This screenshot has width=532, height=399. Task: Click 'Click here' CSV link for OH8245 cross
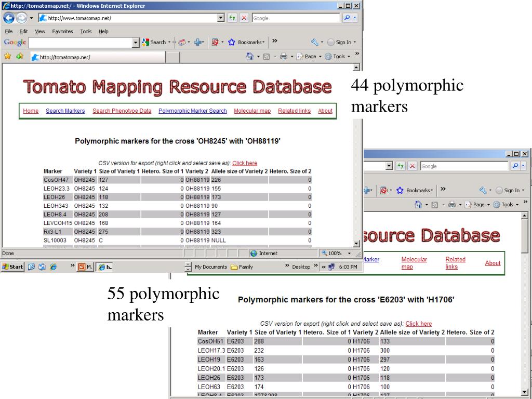[245, 163]
